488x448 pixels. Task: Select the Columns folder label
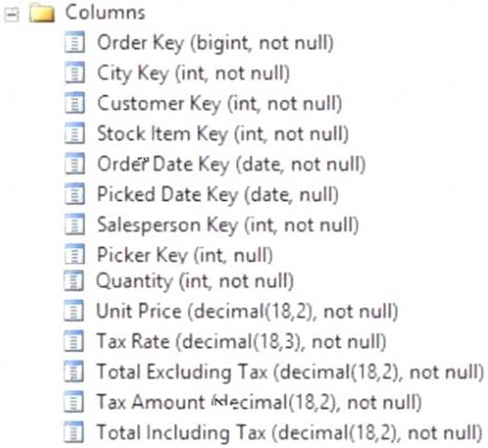(106, 12)
